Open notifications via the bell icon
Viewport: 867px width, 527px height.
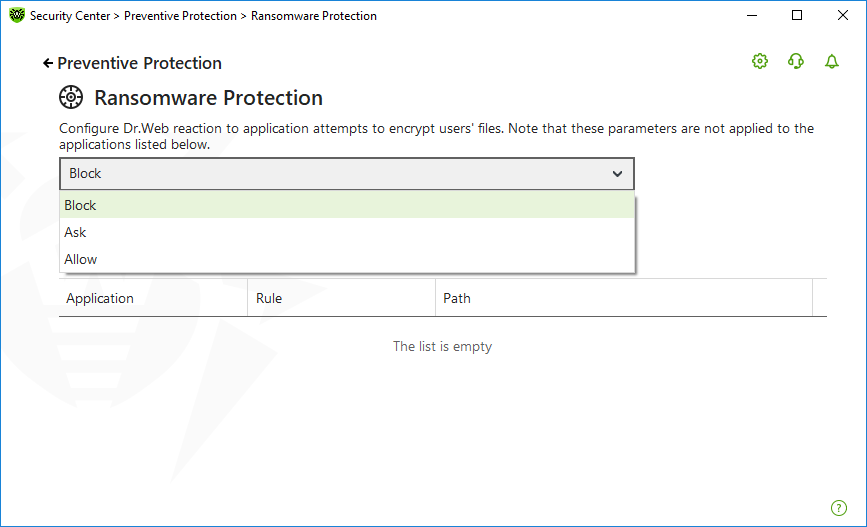[x=832, y=61]
